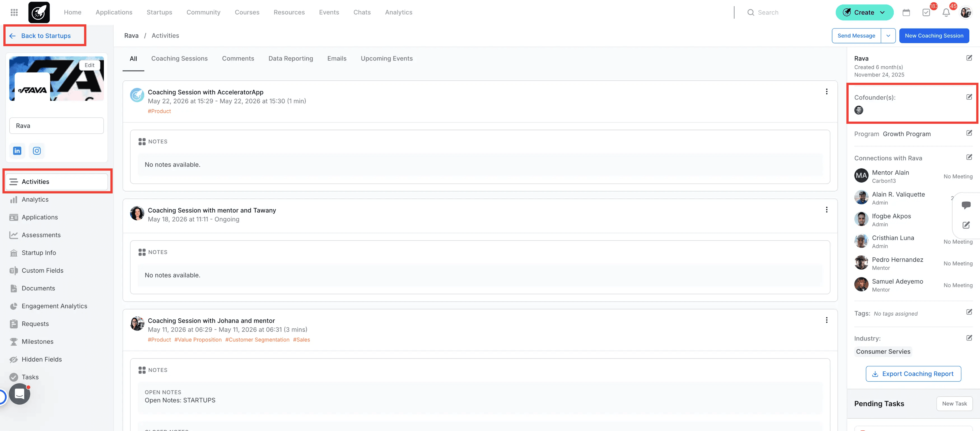The height and width of the screenshot is (431, 980).
Task: Click Edit on the Rava cover image
Action: 89,65
